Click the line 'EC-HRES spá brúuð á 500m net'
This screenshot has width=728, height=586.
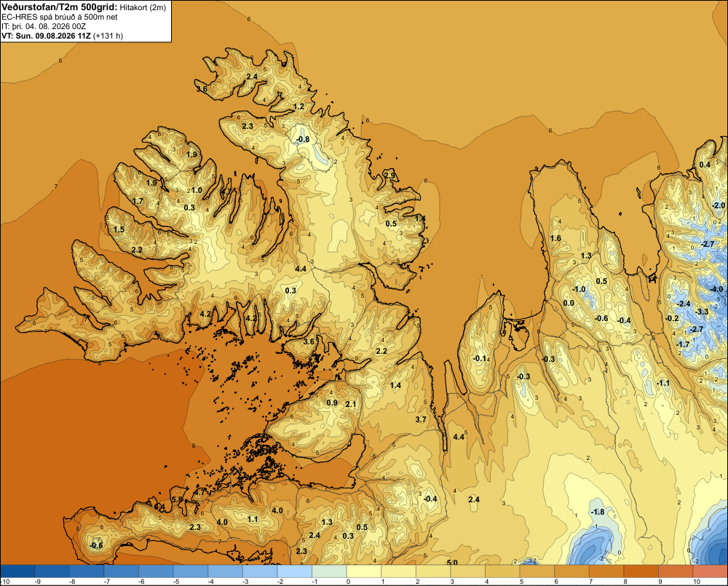pyautogui.click(x=60, y=17)
